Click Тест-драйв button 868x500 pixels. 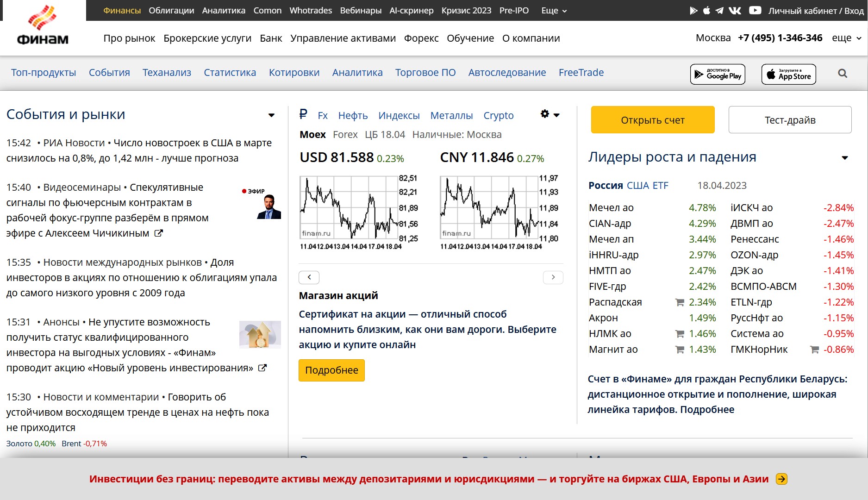pos(790,120)
